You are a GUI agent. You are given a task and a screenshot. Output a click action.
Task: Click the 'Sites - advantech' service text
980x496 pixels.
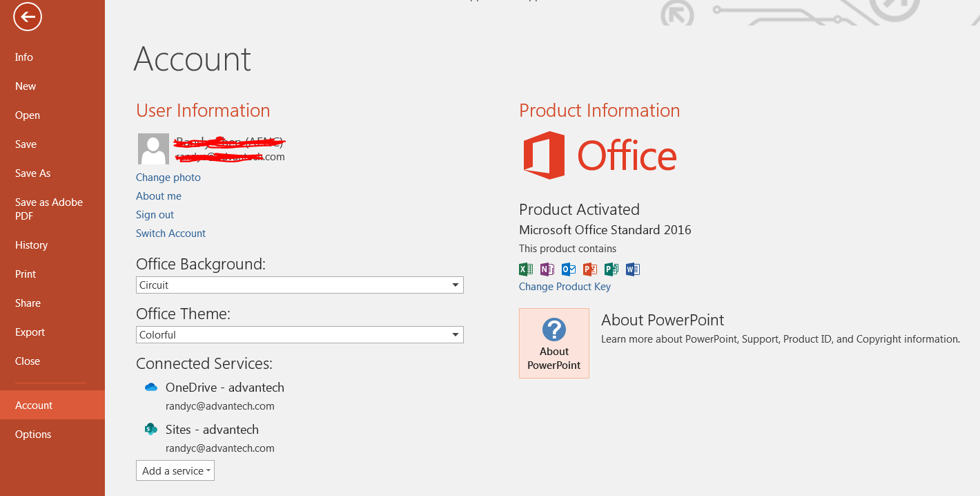(212, 430)
